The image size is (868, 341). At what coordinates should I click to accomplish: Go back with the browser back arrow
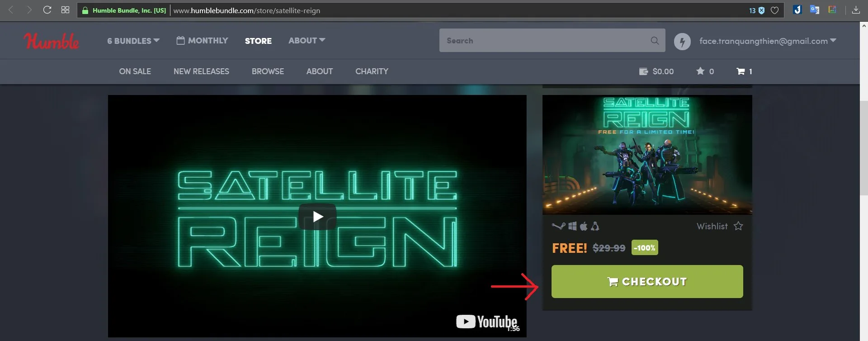point(11,10)
